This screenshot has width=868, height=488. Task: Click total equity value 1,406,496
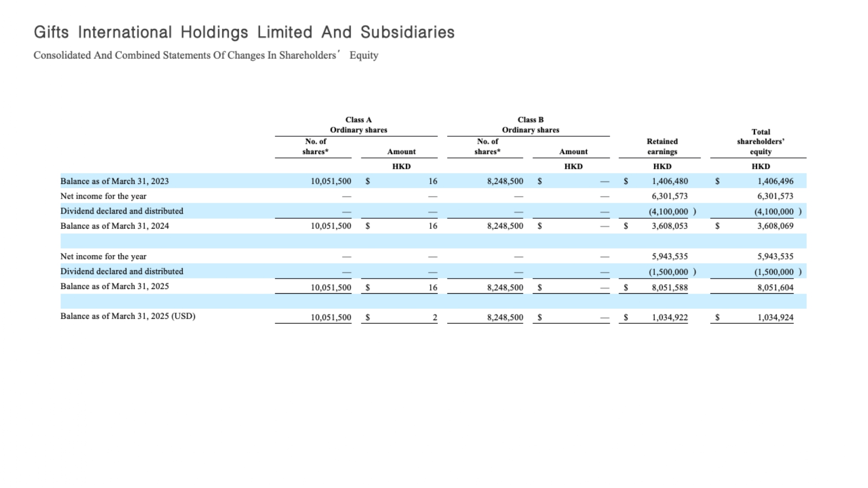[775, 181]
